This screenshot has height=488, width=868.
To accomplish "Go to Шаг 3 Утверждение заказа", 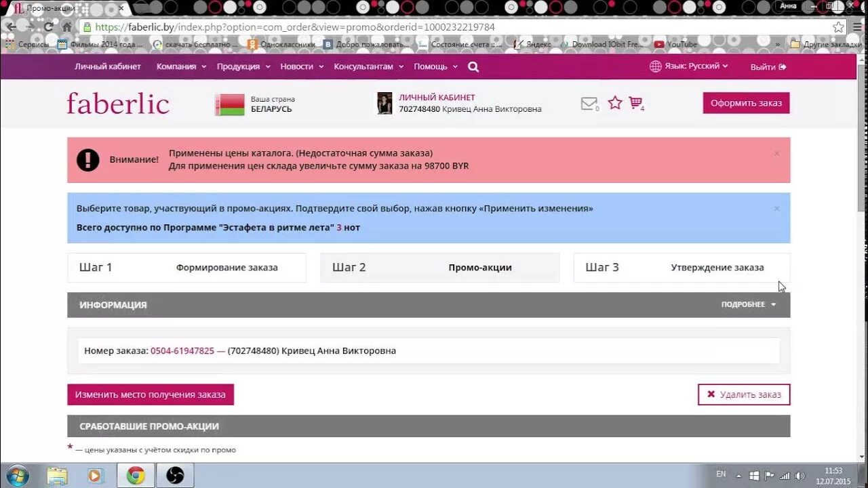I will click(682, 268).
